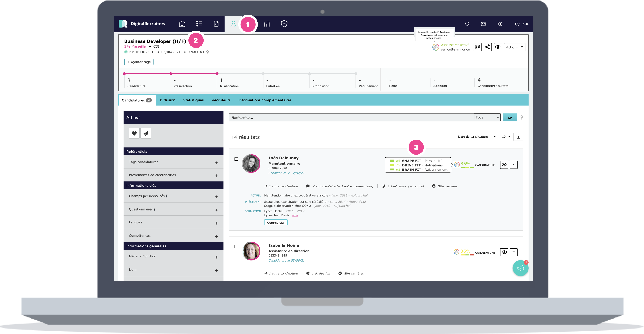Click the heart favorites filter icon
The height and width of the screenshot is (334, 644).
tap(134, 133)
